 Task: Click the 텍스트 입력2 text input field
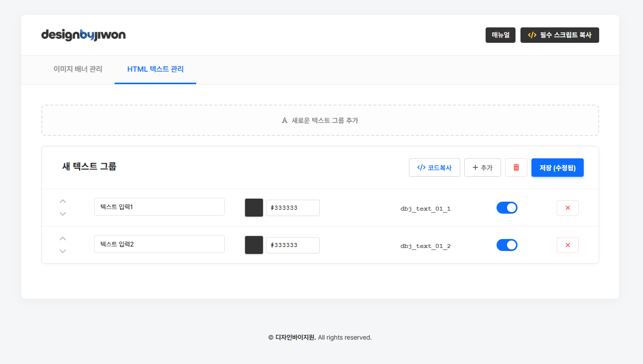pos(159,244)
